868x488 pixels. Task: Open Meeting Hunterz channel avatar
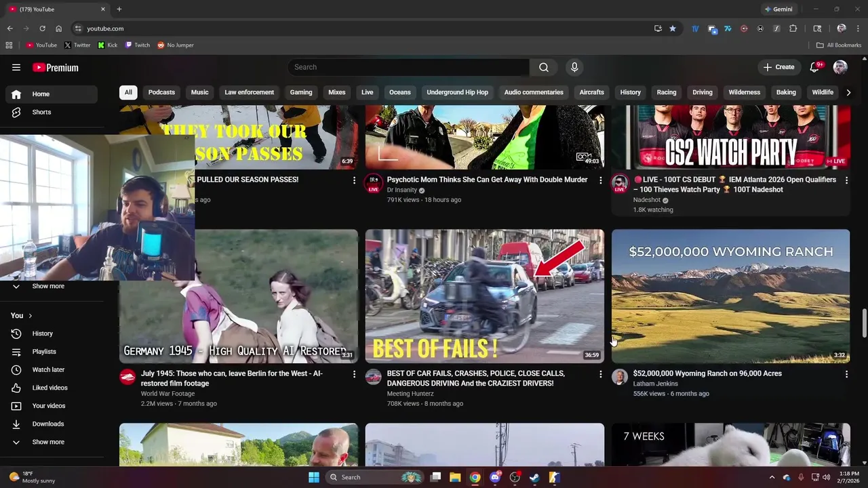pyautogui.click(x=374, y=377)
